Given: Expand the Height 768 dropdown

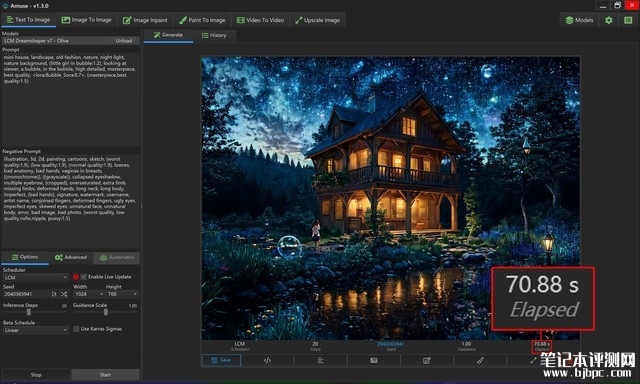Looking at the screenshot, I should pos(122,294).
